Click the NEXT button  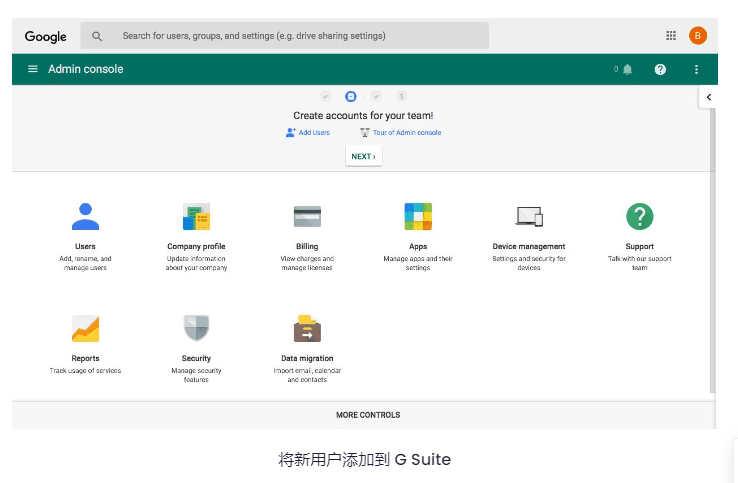click(x=364, y=156)
